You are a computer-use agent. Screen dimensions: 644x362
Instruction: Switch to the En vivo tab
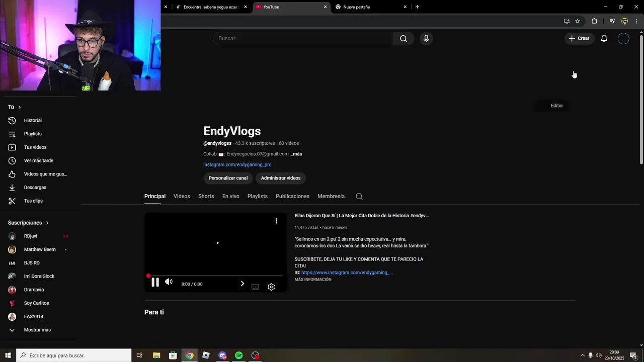231,196
